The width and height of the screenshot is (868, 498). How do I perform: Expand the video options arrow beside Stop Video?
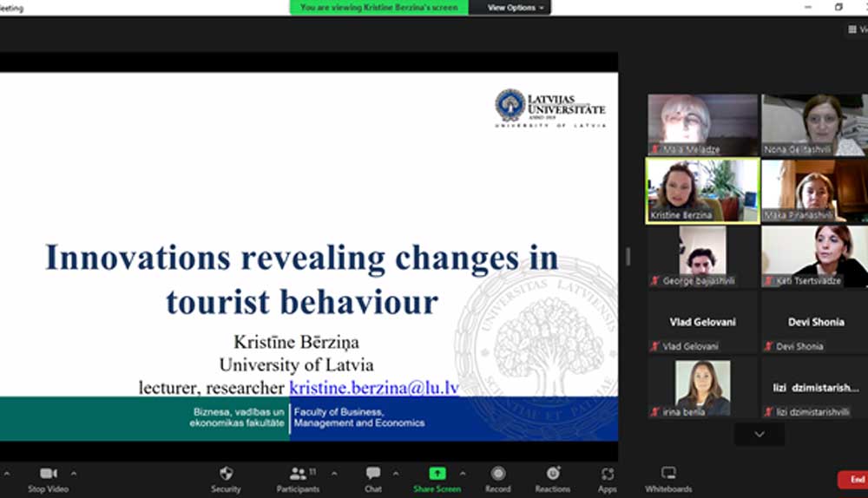coord(74,474)
